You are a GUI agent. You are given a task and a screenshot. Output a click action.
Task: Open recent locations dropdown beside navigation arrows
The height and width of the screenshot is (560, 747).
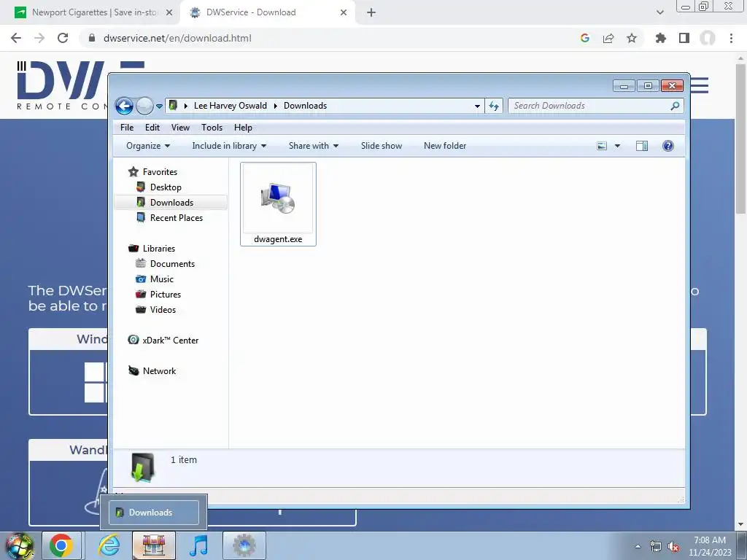(x=159, y=106)
